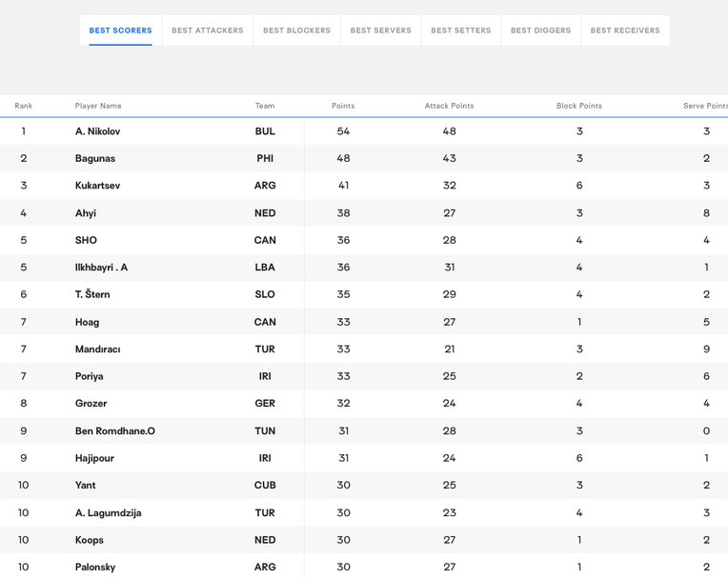The image size is (728, 579).
Task: Show the Best Diggers tab
Action: coord(540,30)
